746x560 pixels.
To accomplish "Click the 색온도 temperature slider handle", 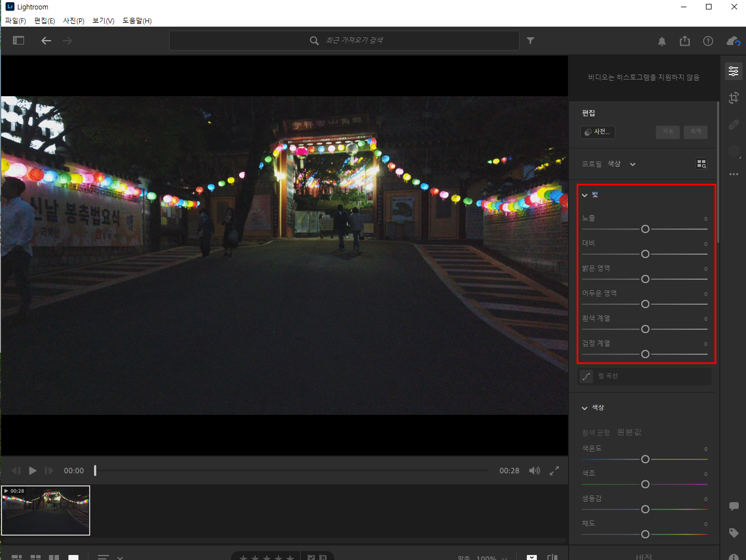I will (x=645, y=459).
